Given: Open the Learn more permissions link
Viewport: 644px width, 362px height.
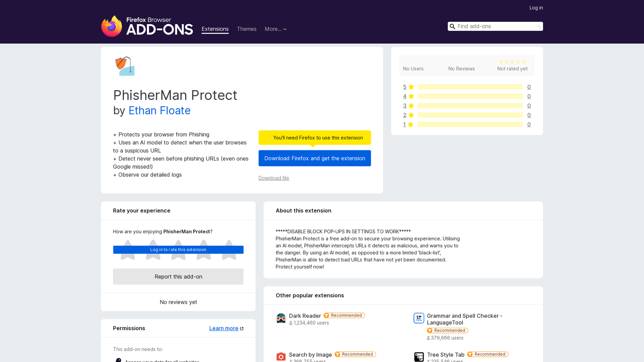Looking at the screenshot, I should (224, 328).
